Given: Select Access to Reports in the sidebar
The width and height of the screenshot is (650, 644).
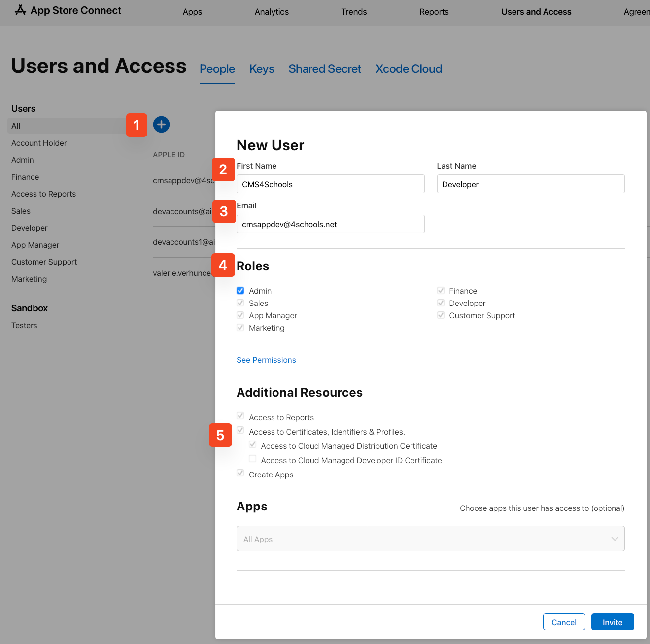Looking at the screenshot, I should click(x=43, y=194).
